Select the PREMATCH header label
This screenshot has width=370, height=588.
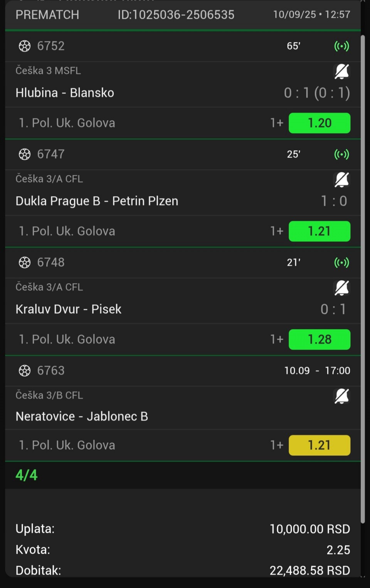[47, 15]
